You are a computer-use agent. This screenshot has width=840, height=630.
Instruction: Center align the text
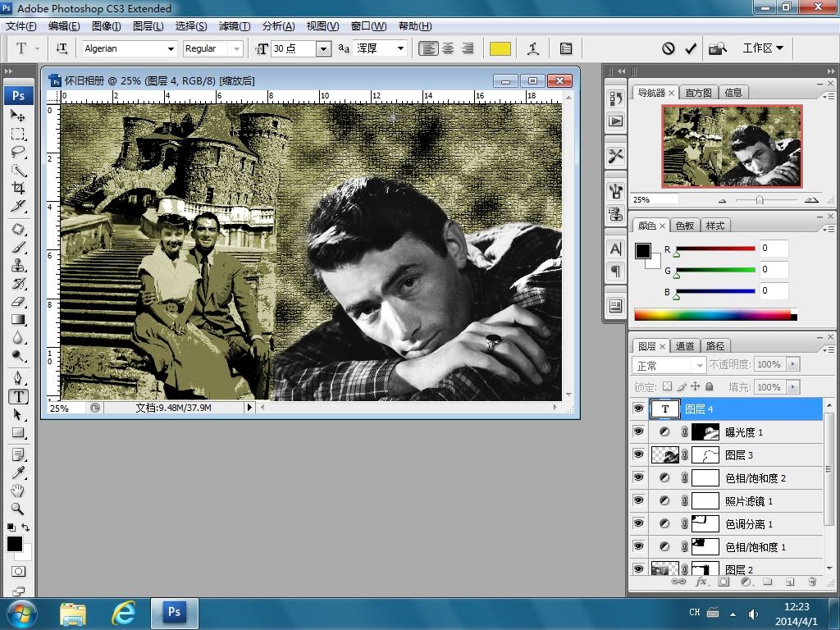[x=448, y=48]
